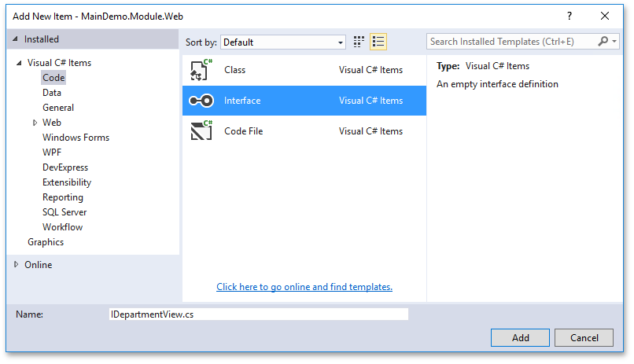This screenshot has width=634, height=364.
Task: Open the Sort by dropdown
Action: 283,42
